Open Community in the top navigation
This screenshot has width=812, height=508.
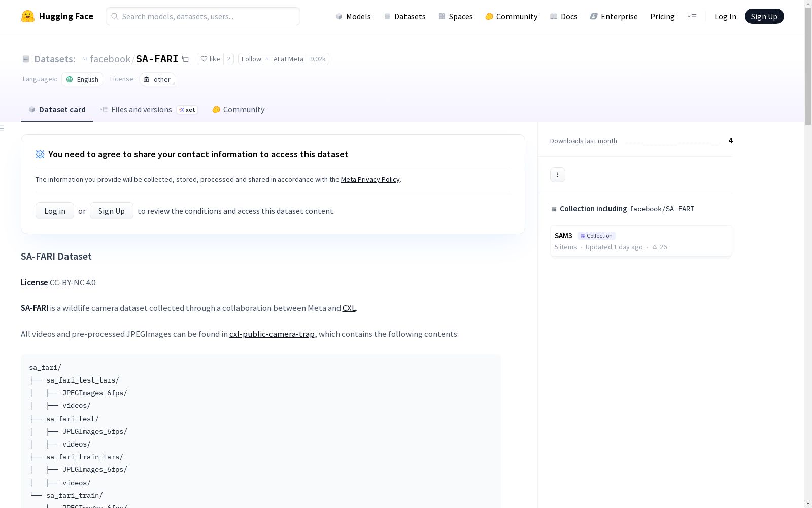point(511,16)
